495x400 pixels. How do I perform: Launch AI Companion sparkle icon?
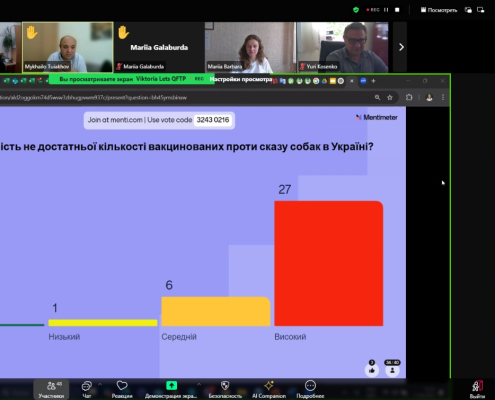coord(269,389)
